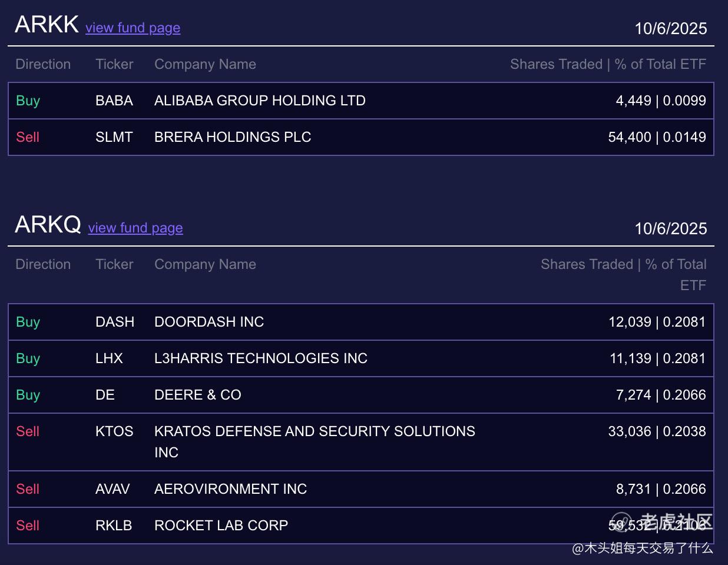Click the RKLB ticker symbol
The image size is (728, 565).
pyautogui.click(x=113, y=526)
